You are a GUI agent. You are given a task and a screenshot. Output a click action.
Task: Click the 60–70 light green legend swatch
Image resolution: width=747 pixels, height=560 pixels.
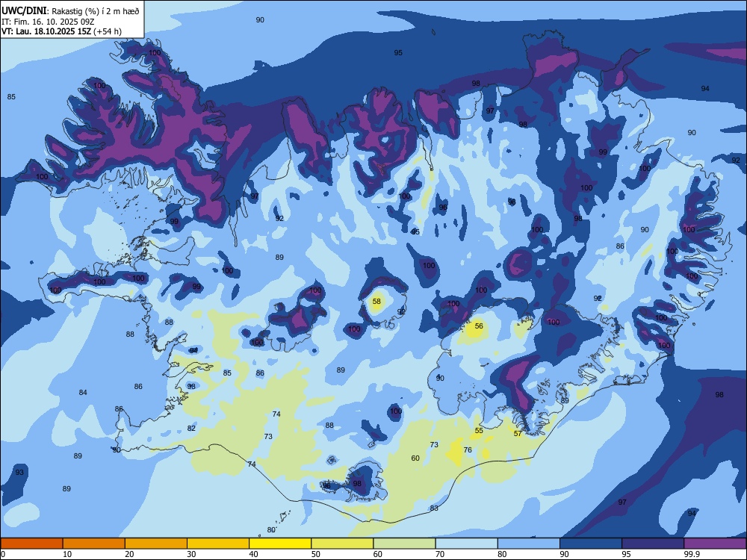tap(404, 544)
